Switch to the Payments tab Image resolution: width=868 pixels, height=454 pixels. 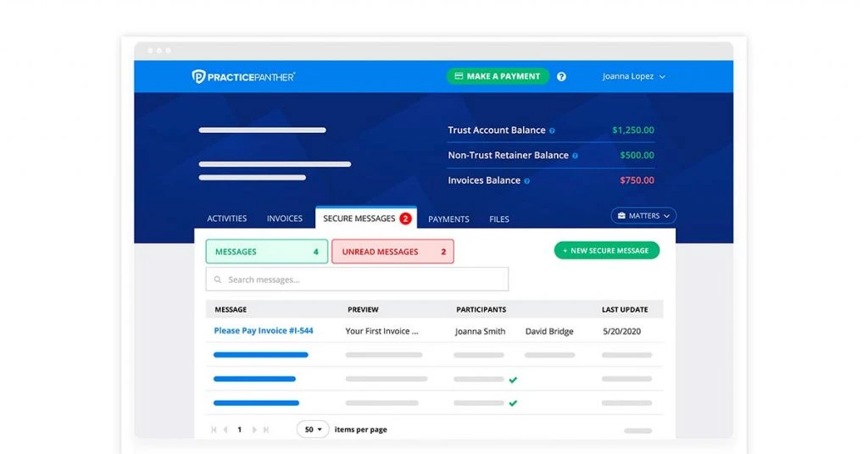(448, 219)
